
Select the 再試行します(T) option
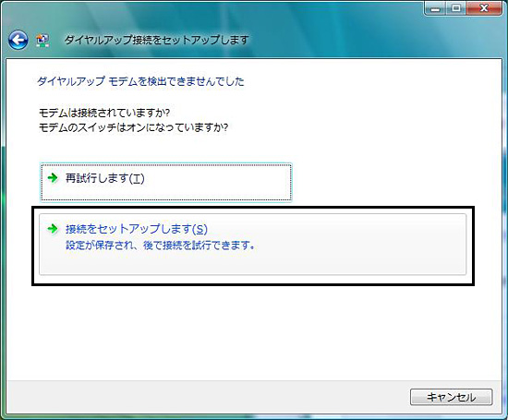pos(166,182)
